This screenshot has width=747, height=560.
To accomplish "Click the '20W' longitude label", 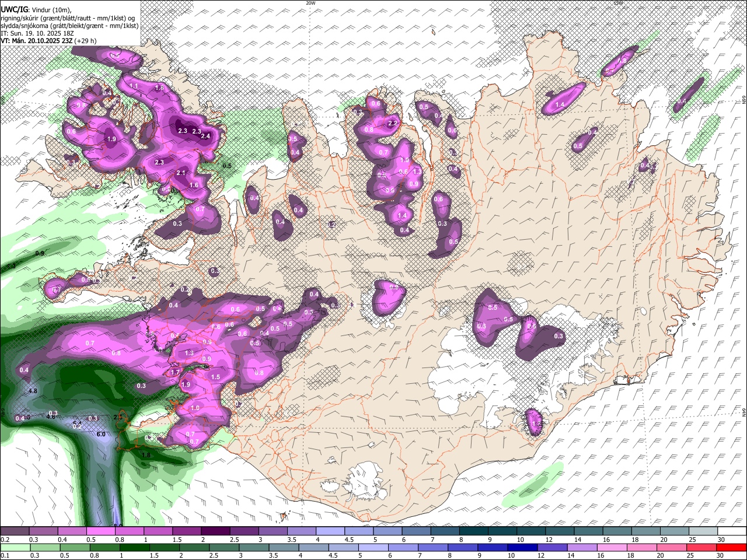I will coord(310,3).
